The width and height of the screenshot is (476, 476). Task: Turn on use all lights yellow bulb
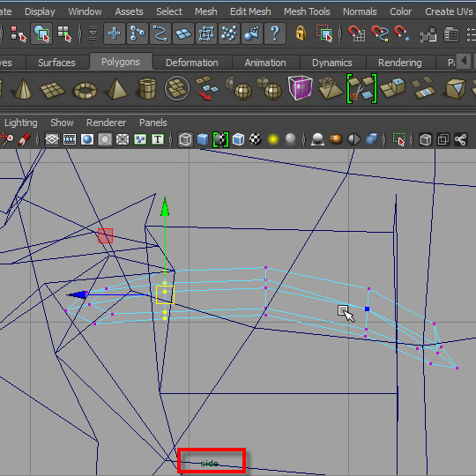[x=273, y=139]
